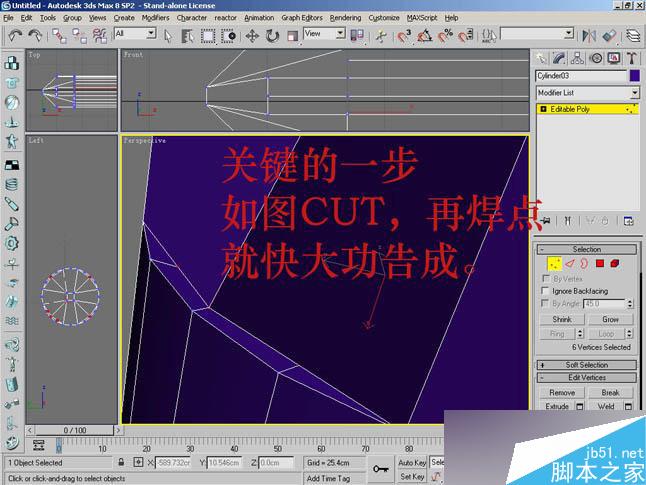
Task: Expand the Editable Poly stack entry
Action: [x=543, y=109]
